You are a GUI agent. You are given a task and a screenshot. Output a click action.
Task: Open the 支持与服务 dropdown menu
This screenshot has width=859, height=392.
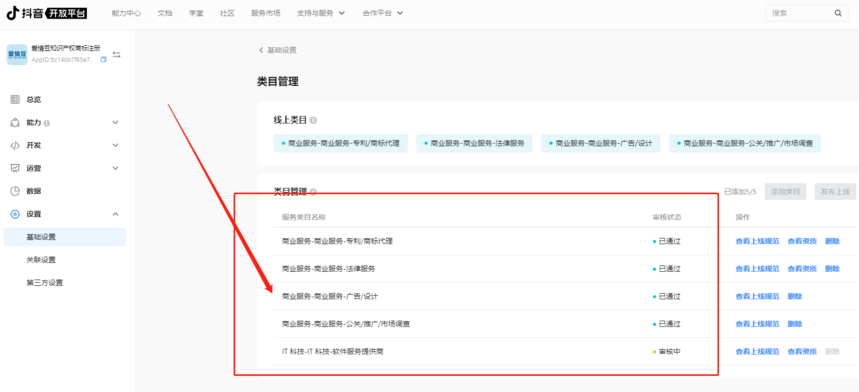click(x=321, y=14)
